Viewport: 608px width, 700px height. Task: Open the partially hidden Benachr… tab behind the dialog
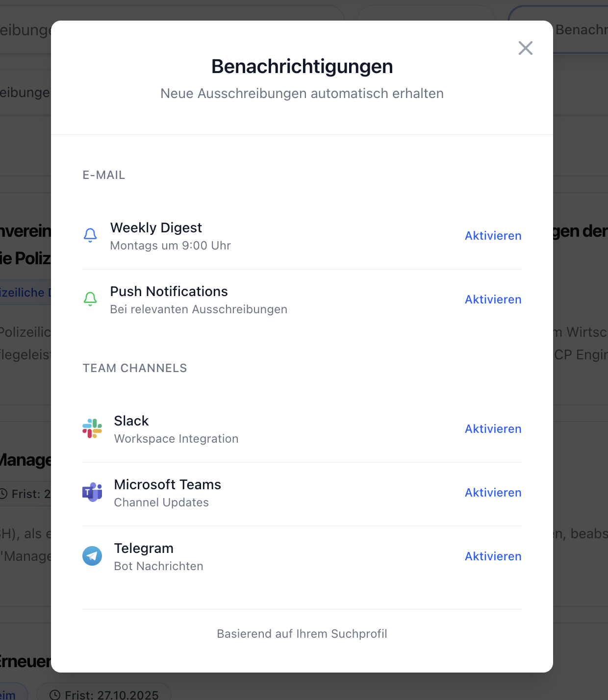(581, 30)
